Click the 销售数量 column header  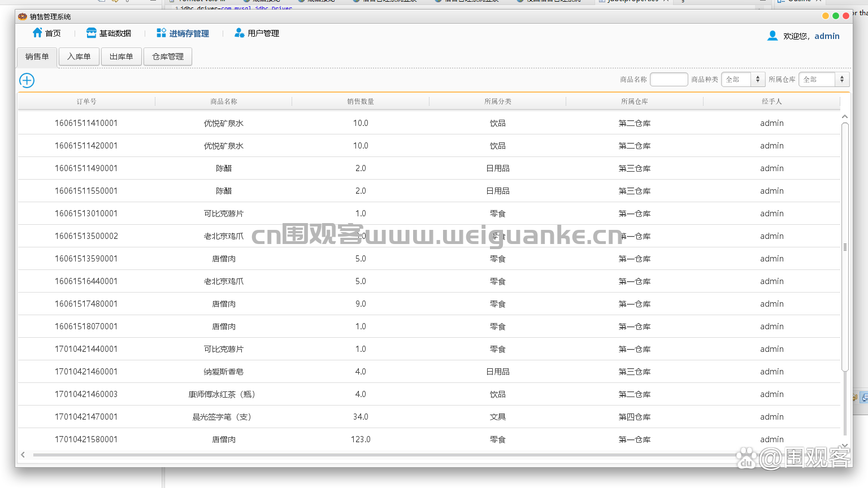pos(361,102)
